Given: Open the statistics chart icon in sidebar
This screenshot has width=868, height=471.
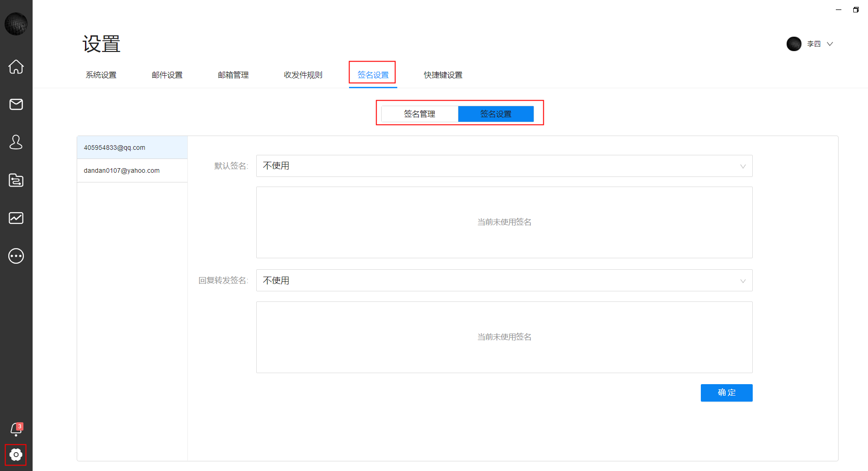Looking at the screenshot, I should 16,218.
